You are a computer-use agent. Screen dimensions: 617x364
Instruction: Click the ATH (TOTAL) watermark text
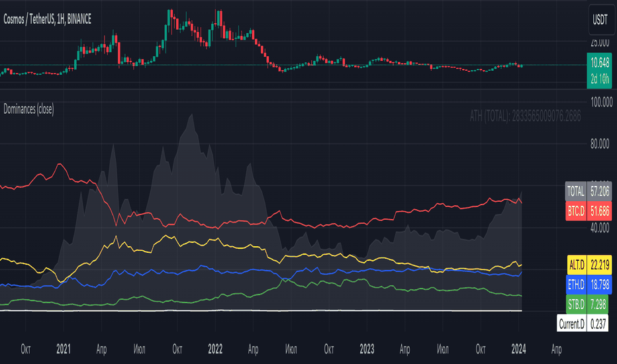pos(525,116)
